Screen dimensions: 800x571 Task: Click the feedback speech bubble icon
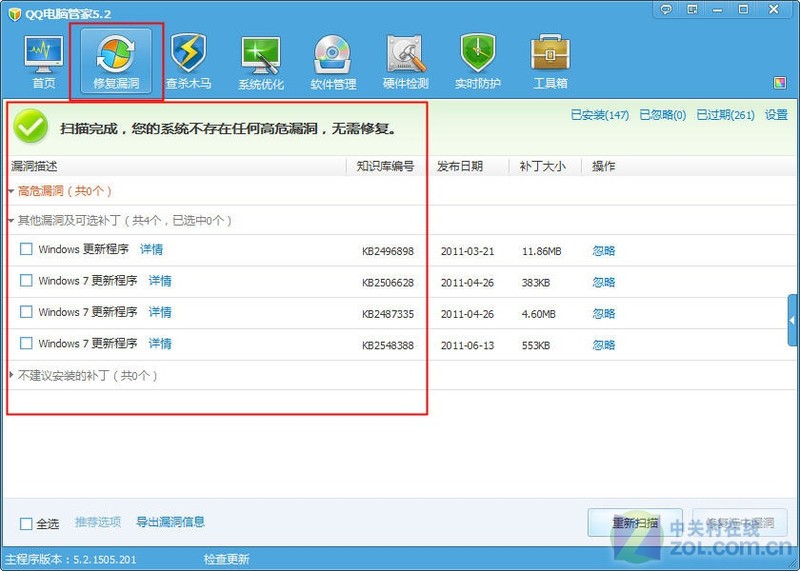[x=666, y=9]
